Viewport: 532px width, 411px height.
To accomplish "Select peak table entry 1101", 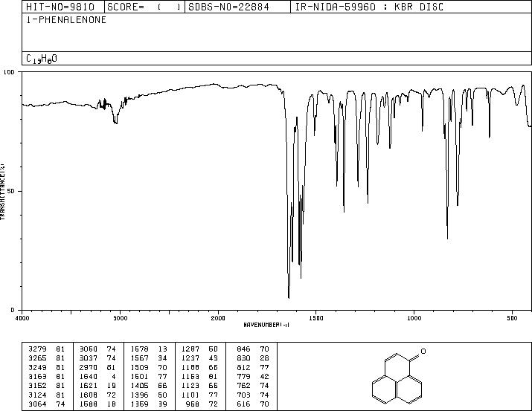I will [x=190, y=395].
